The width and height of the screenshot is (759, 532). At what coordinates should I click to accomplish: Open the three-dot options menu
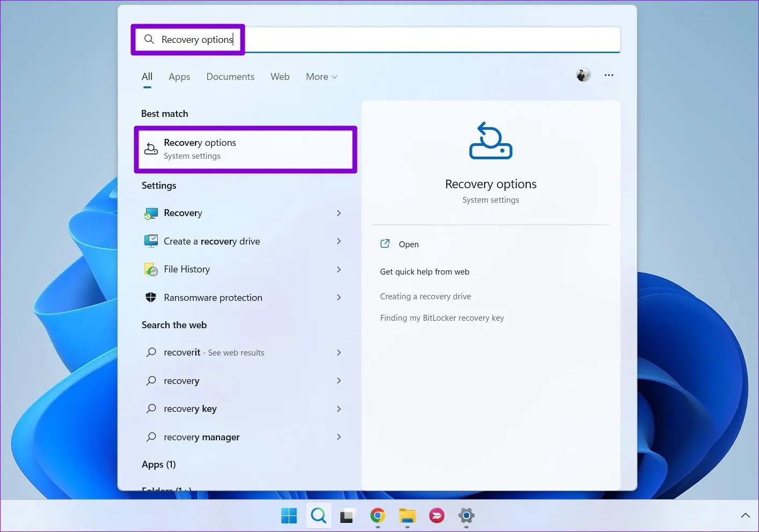pos(609,75)
